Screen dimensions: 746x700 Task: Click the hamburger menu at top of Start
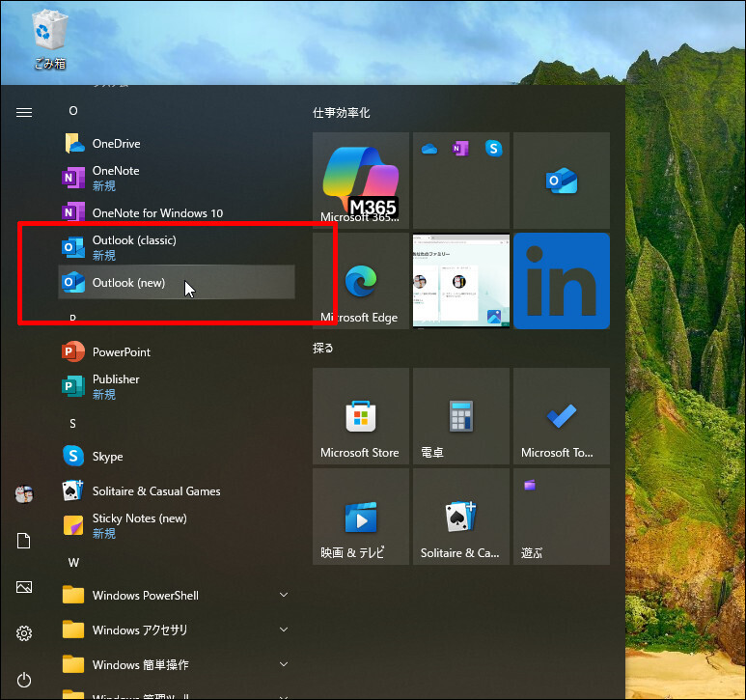click(24, 112)
